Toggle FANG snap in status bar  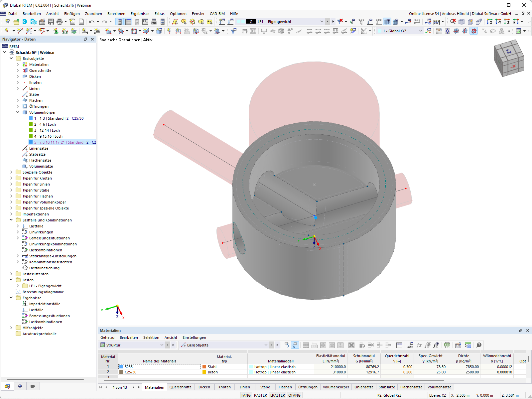[246, 395]
